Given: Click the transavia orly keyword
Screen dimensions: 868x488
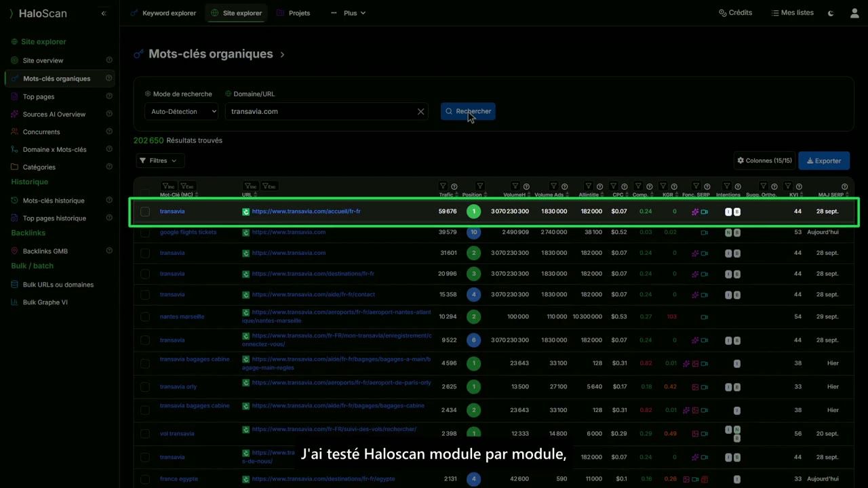Looking at the screenshot, I should (178, 386).
